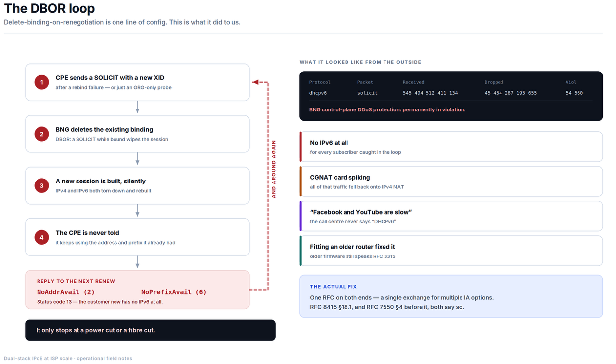
Task: Select the "solicit" packet cell
Action: [368, 93]
